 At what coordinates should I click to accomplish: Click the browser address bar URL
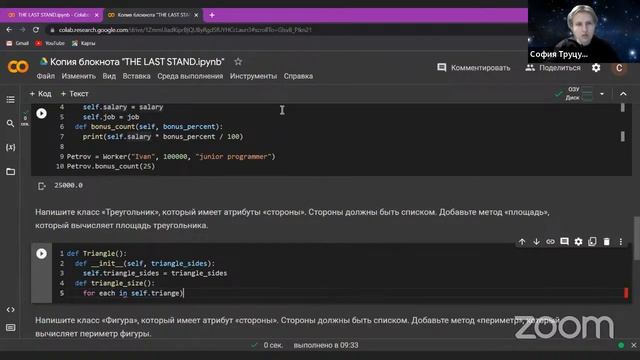click(x=185, y=30)
